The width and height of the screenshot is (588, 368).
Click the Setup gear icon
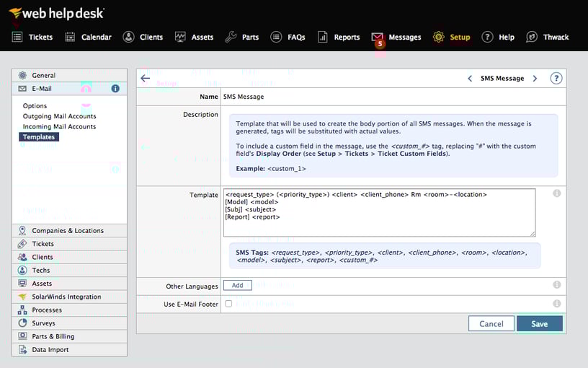pyautogui.click(x=438, y=37)
